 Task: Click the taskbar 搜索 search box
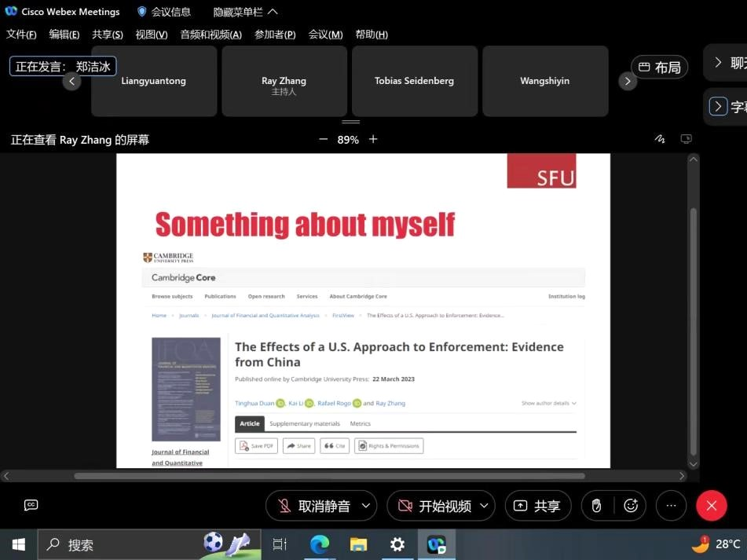[149, 544]
